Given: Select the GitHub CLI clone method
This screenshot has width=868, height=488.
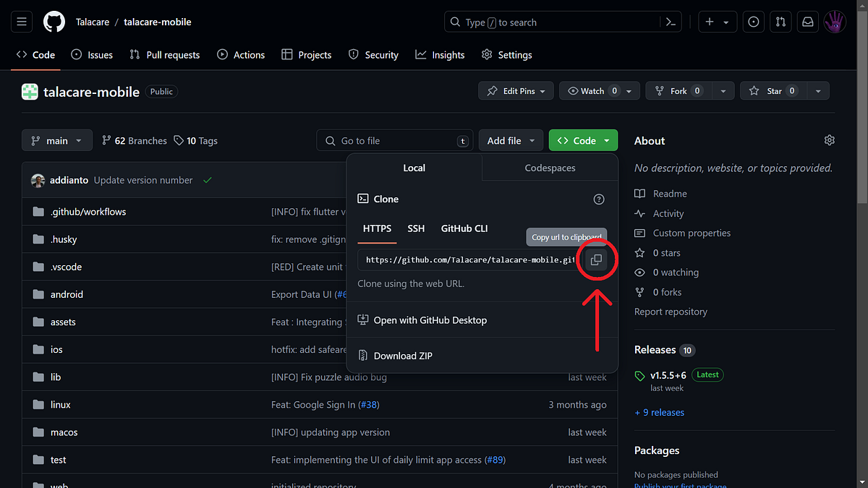Looking at the screenshot, I should (x=464, y=228).
